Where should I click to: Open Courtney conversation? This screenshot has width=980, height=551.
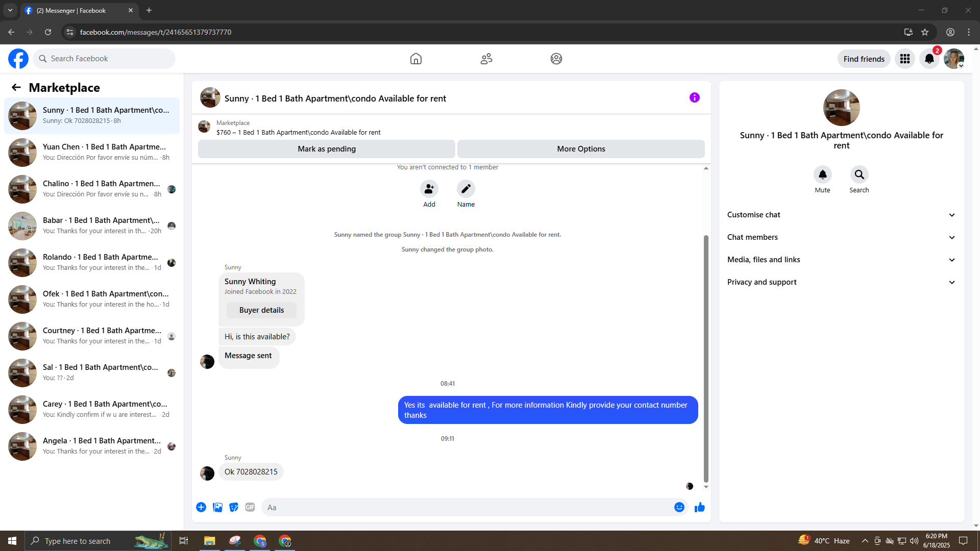tap(92, 336)
